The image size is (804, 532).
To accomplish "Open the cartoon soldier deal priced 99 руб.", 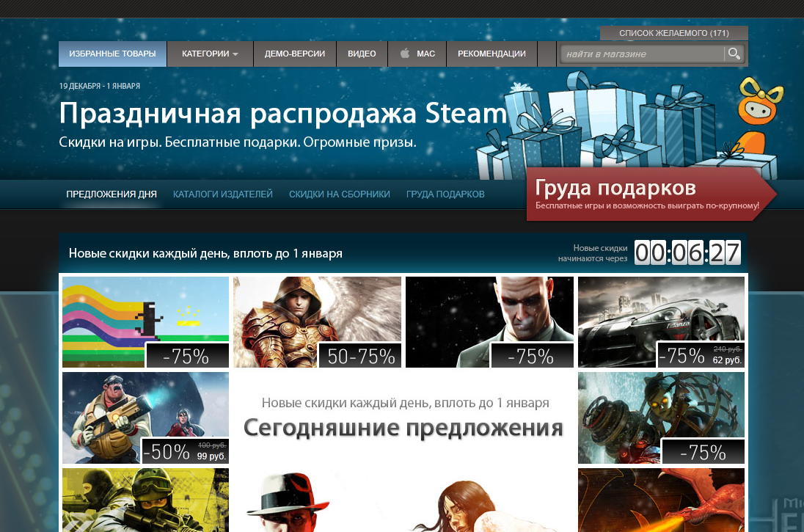I will click(x=146, y=418).
